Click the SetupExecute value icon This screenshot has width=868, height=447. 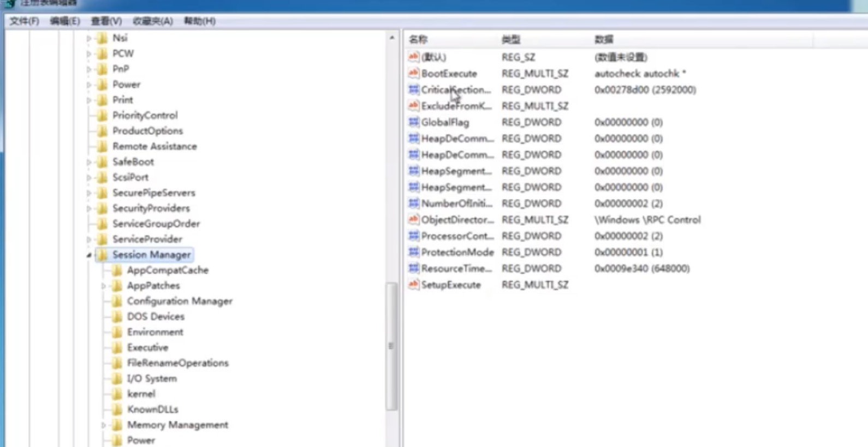click(x=413, y=284)
